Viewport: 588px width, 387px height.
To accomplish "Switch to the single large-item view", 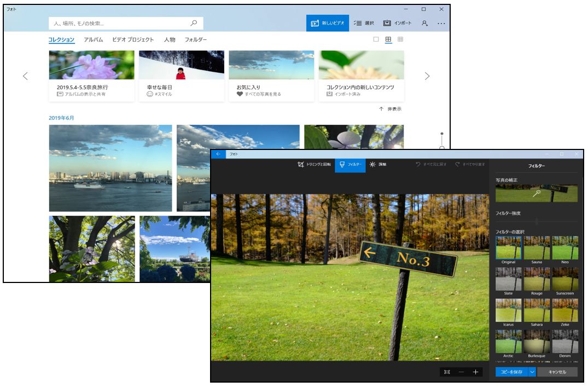I will tap(376, 39).
